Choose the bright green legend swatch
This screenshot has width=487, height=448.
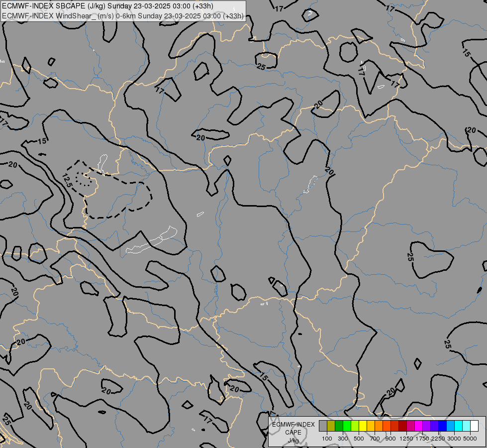347,426
